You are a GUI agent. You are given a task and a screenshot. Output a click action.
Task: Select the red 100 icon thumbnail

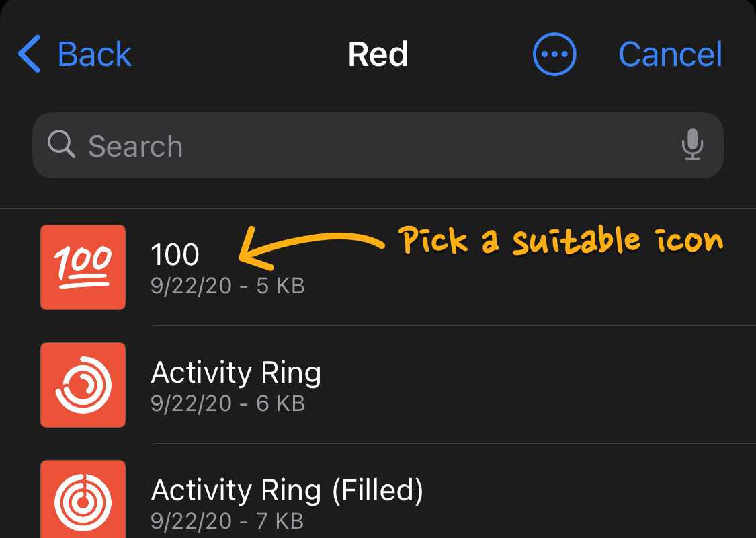point(83,267)
